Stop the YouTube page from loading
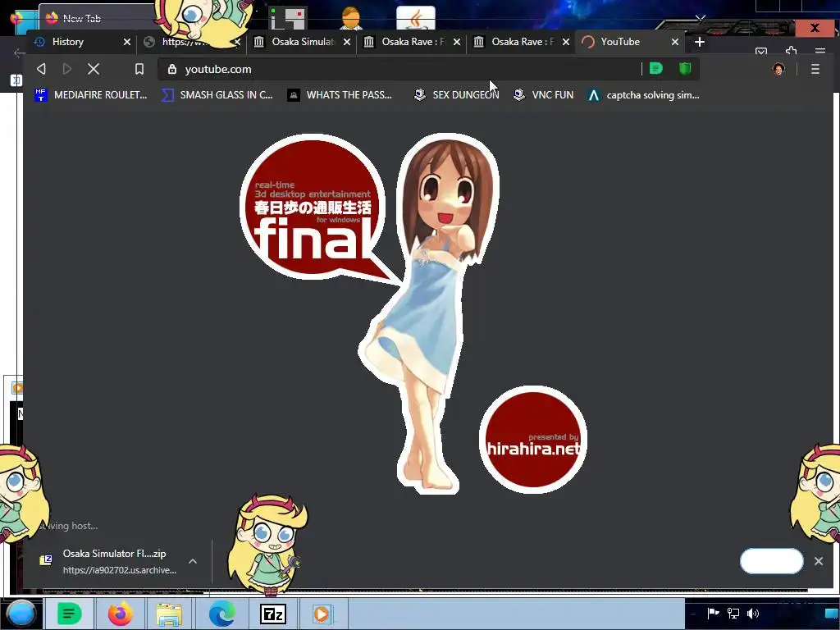840x630 pixels. point(94,69)
